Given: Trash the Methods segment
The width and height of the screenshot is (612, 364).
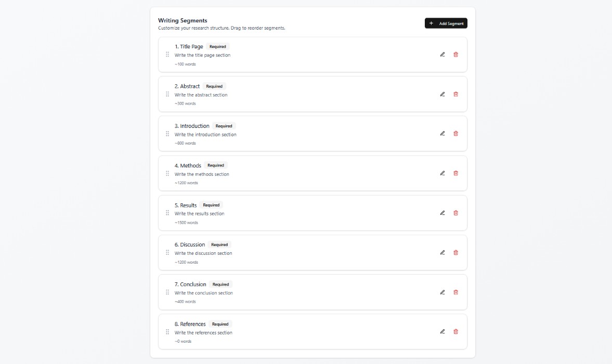Looking at the screenshot, I should tap(456, 173).
